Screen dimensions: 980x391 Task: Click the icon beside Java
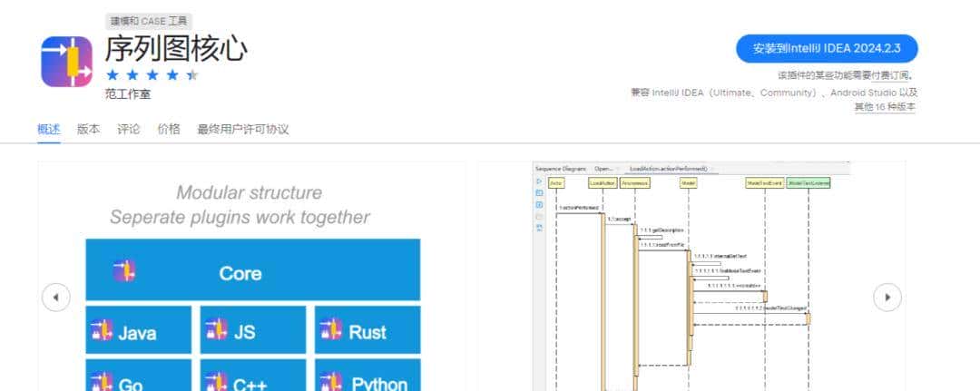point(102,330)
